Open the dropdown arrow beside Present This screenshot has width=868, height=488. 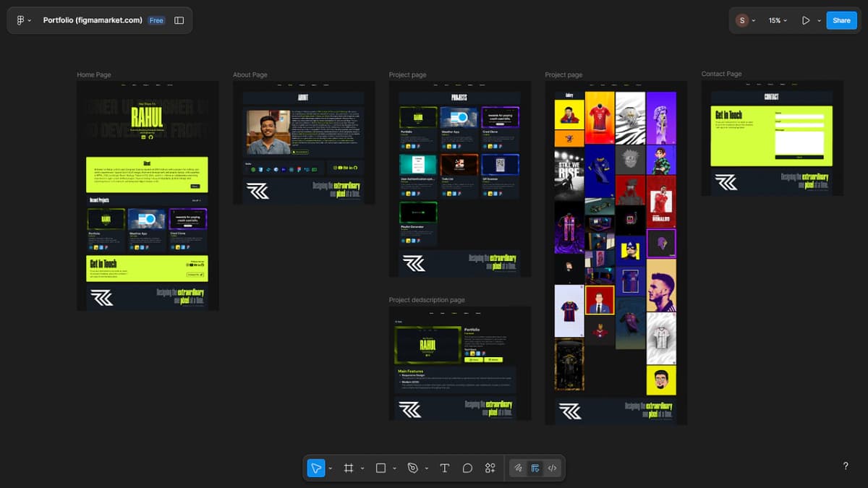pyautogui.click(x=819, y=20)
